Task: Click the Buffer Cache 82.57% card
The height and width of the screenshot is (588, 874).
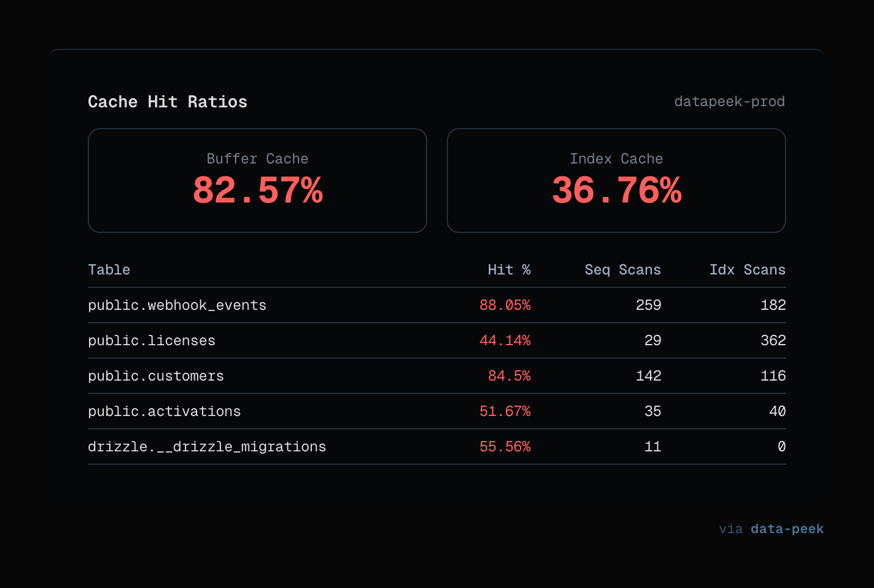Action: 257,181
